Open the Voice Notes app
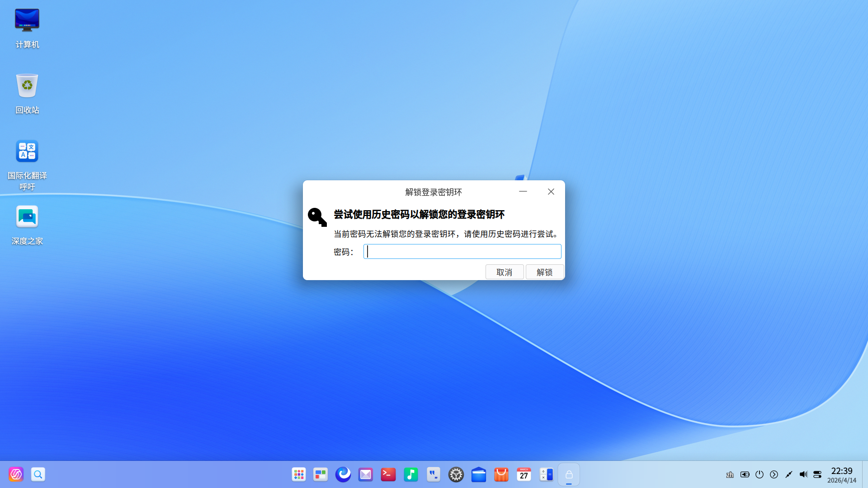Viewport: 868px width, 488px height. tap(433, 474)
